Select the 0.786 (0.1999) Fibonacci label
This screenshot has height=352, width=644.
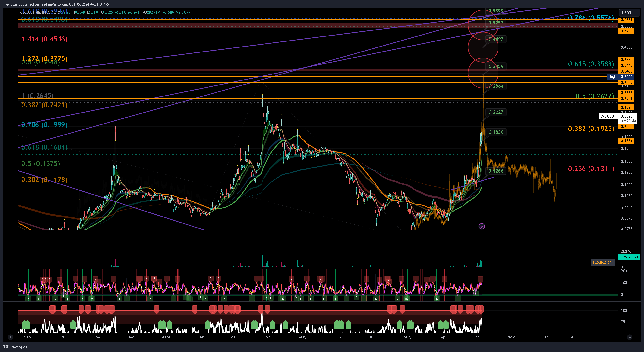pyautogui.click(x=44, y=124)
